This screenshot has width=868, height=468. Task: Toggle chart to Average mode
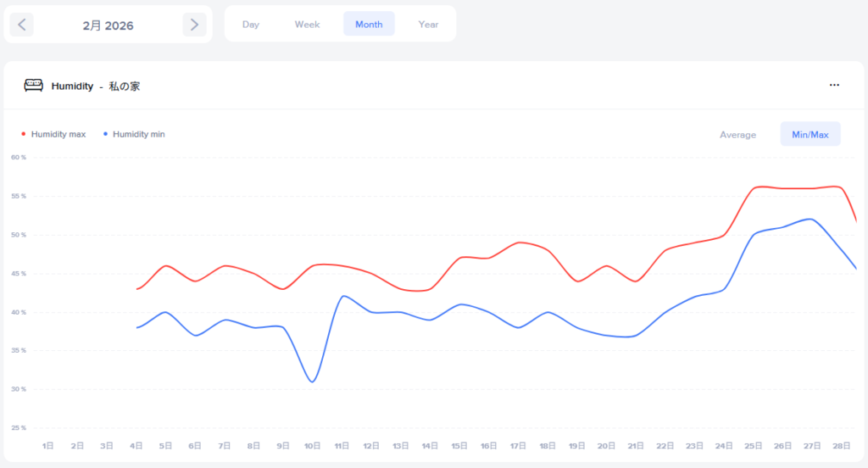(x=737, y=135)
